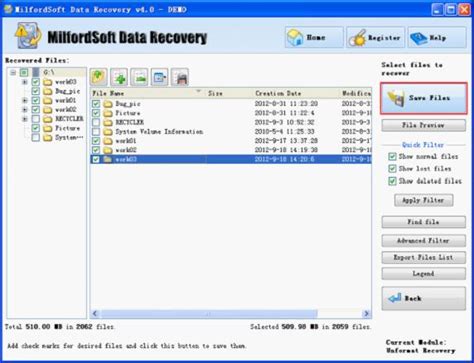Select work02 label in tree
This screenshot has height=363, width=474.
(66, 110)
